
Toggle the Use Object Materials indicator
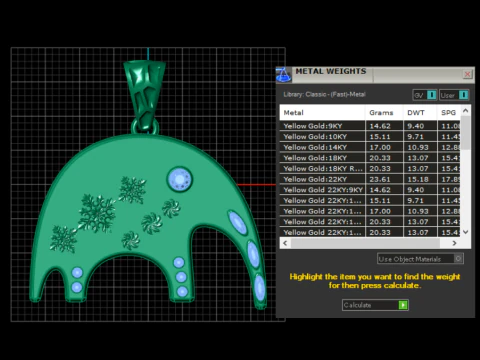tap(459, 259)
